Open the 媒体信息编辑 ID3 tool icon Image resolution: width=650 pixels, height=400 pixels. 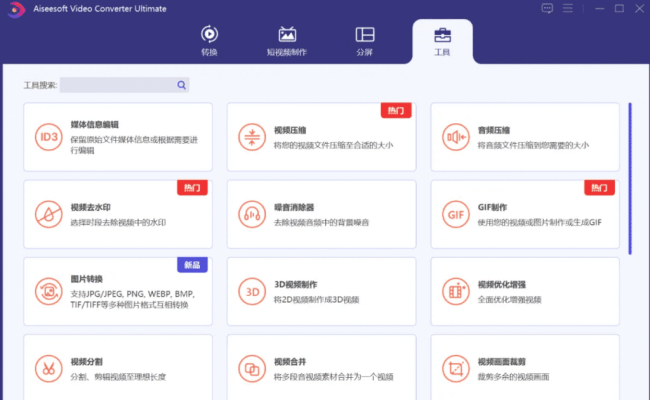[47, 136]
